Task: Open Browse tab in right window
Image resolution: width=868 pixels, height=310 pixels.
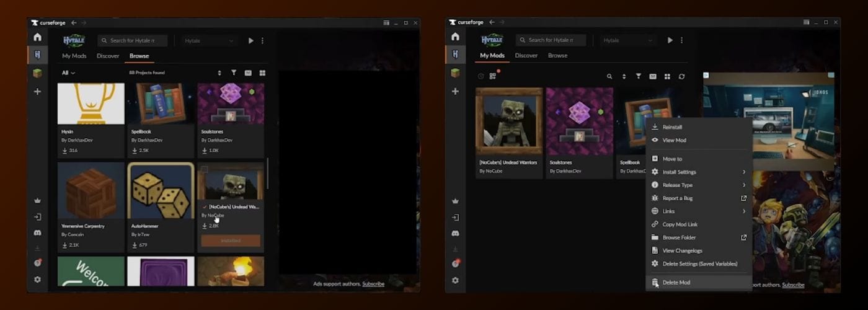Action: [557, 55]
